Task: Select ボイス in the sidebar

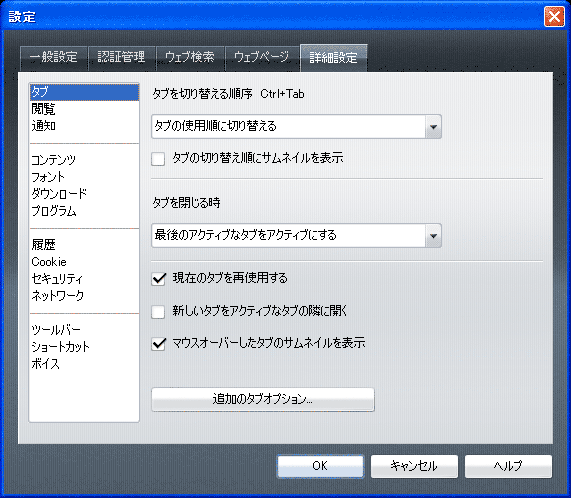Action: [84, 364]
